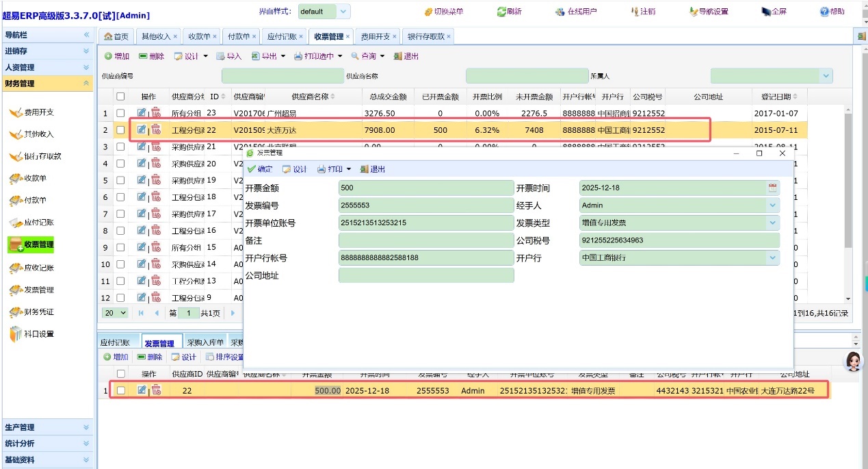This screenshot has height=469, width=868.
Task: Click the calendar icon for 开票时间
Action: coord(773,188)
